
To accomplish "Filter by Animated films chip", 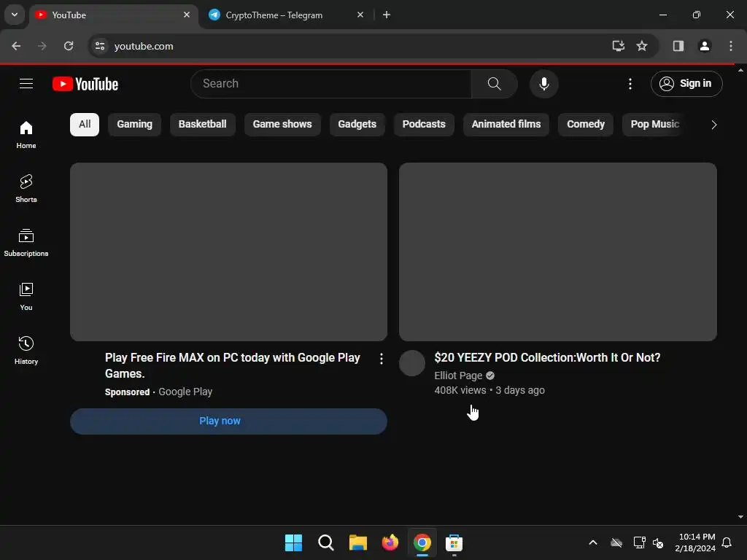I will 506,124.
